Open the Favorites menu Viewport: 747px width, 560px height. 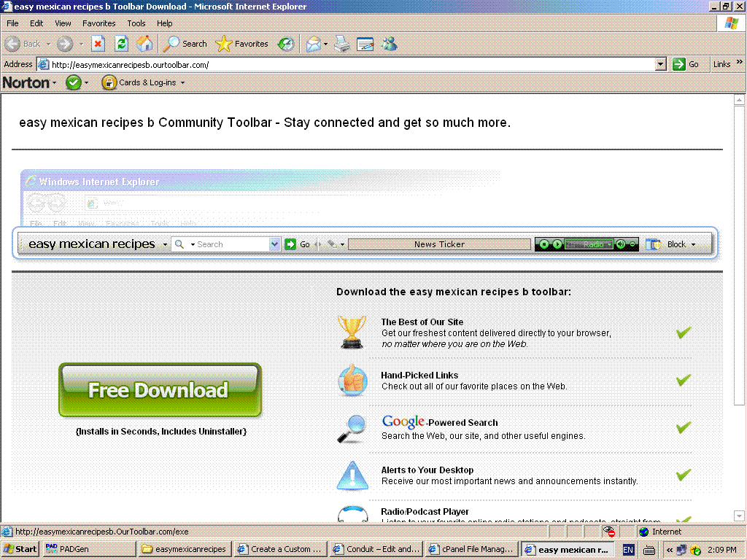98,23
